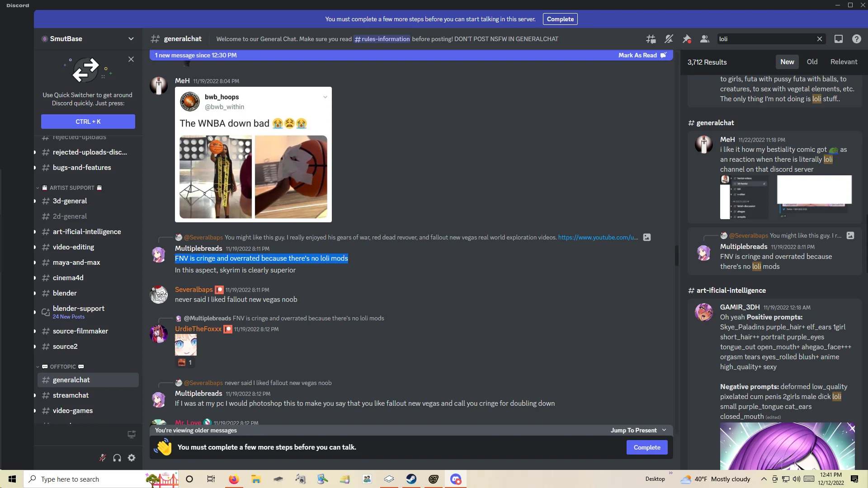Click the CTRL + K button
This screenshot has height=488, width=868.
point(88,122)
